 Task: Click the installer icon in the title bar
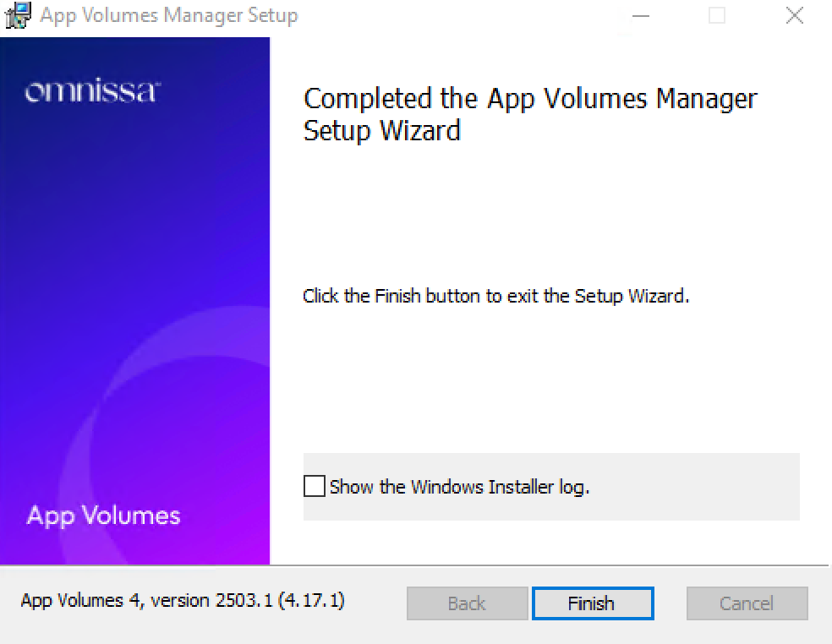[18, 15]
